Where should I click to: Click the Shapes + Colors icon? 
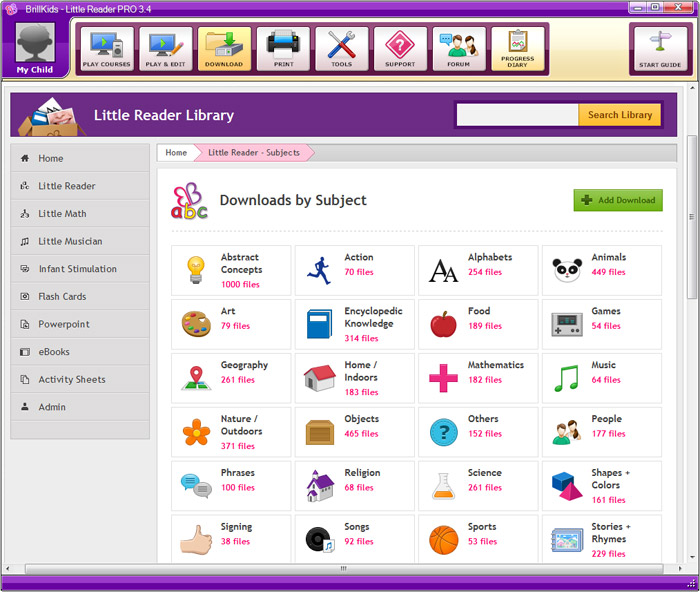point(567,486)
